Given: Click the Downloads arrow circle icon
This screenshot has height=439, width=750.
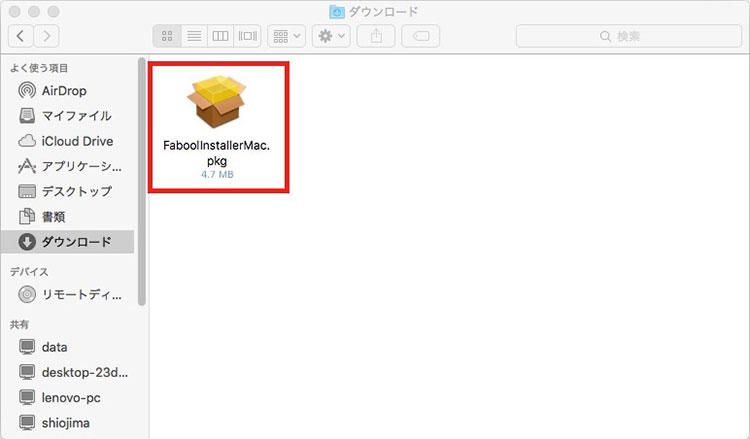Looking at the screenshot, I should pos(27,242).
